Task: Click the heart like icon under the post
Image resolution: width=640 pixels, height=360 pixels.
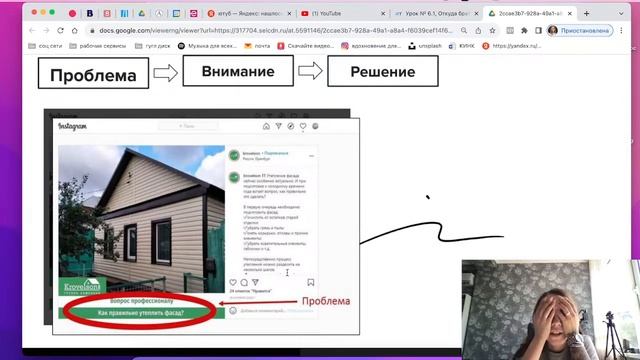Action: 233,282
